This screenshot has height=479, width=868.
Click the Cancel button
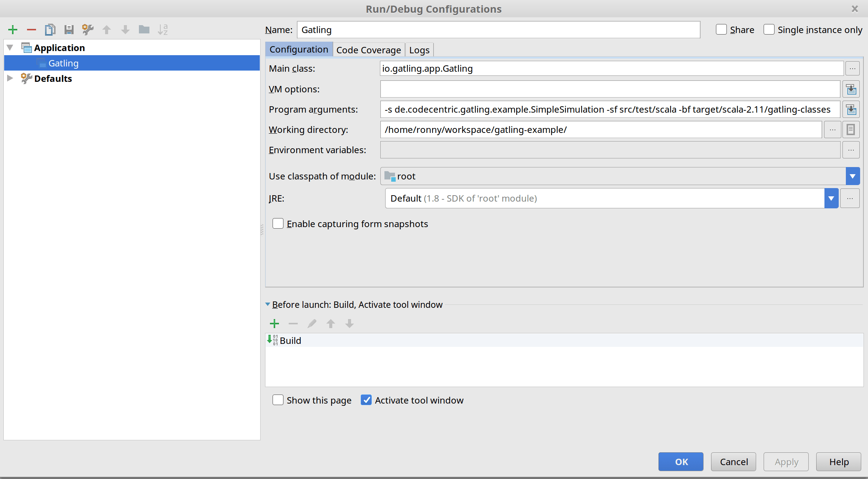point(733,462)
